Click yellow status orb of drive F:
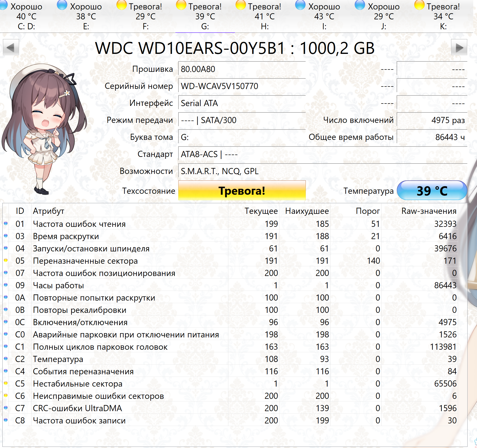This screenshot has height=448, width=477. (122, 4)
